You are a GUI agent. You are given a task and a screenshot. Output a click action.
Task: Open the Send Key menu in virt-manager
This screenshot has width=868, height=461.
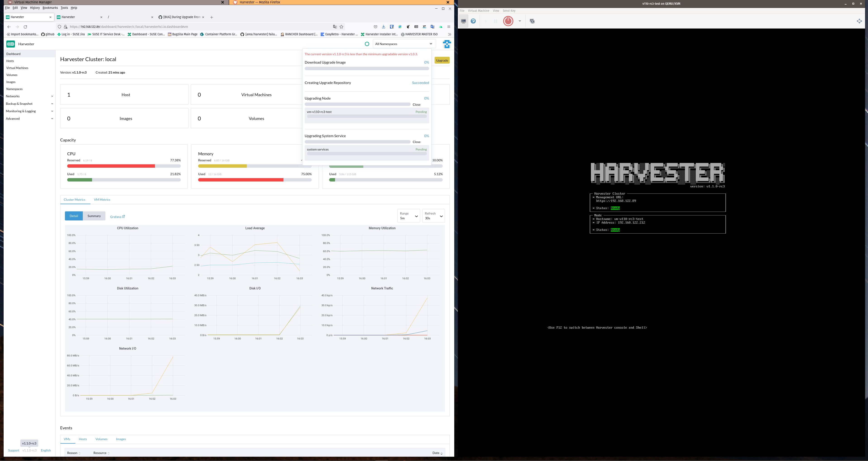509,10
